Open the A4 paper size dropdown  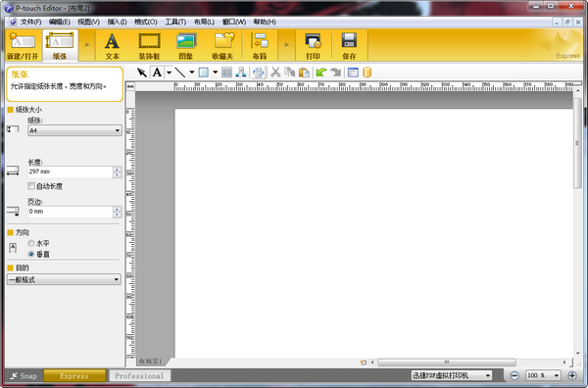click(x=74, y=130)
